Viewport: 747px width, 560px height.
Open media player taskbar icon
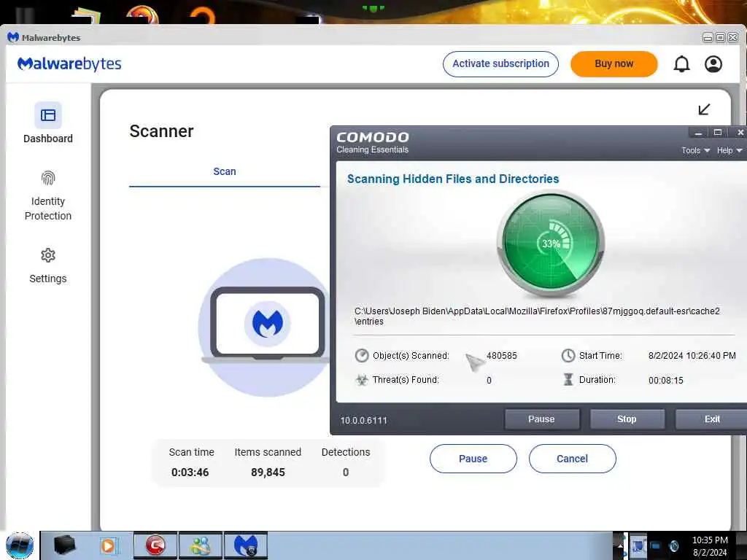coord(108,545)
